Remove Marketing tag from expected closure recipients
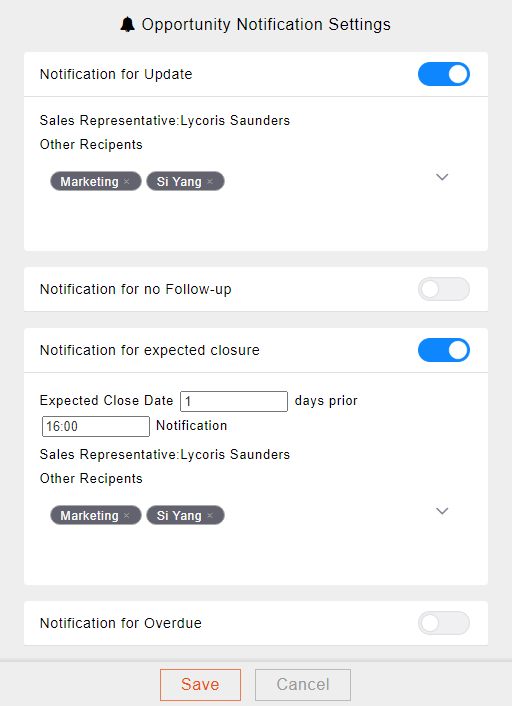 127,516
